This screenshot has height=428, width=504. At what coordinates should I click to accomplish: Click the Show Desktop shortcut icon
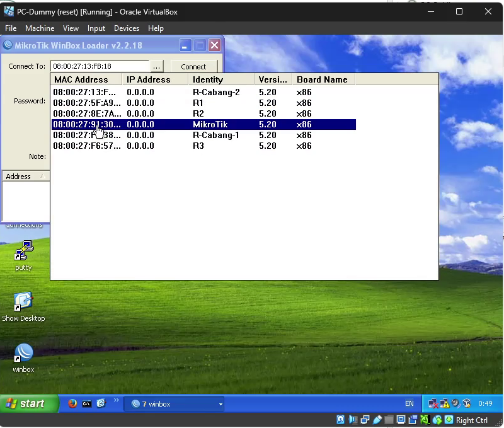[23, 301]
